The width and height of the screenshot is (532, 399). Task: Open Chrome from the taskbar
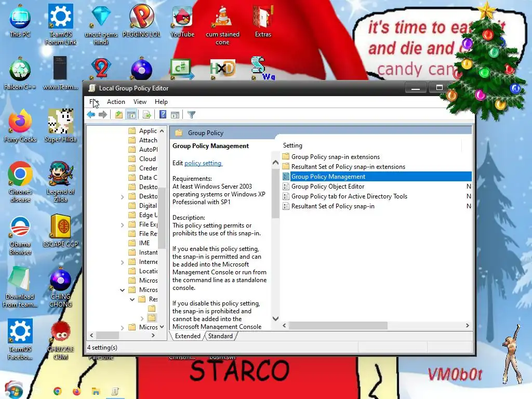(x=57, y=391)
